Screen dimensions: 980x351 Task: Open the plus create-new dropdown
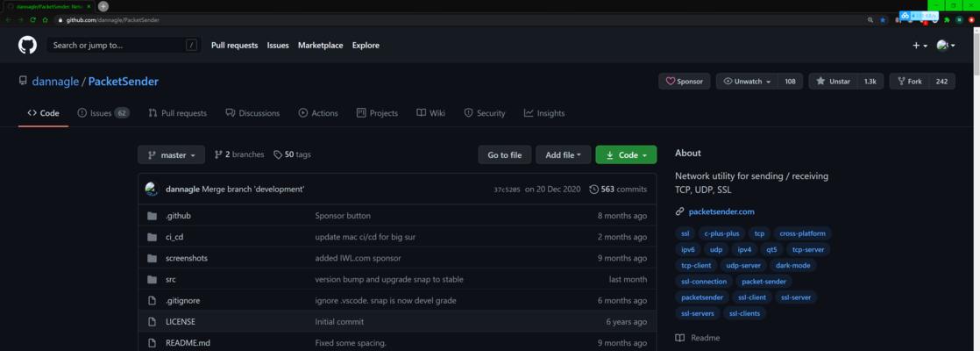(x=920, y=45)
